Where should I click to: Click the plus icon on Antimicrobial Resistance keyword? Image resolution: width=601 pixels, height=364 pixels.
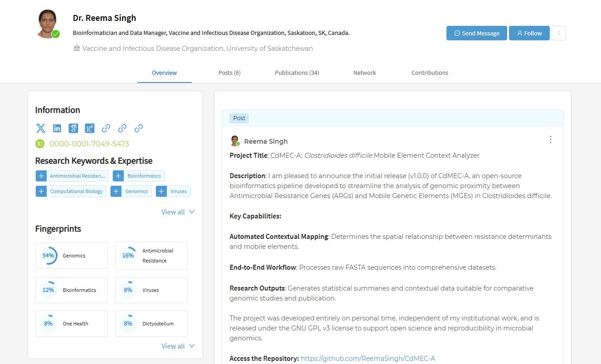(41, 176)
